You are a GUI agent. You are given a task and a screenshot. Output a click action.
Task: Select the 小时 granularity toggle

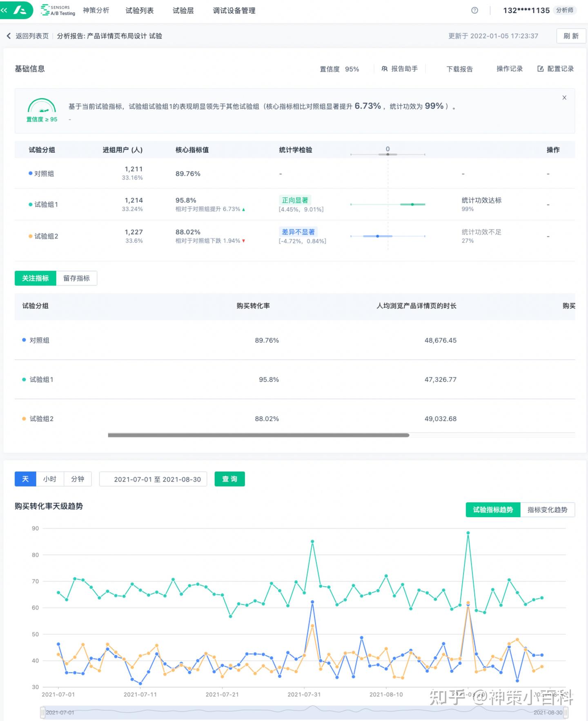pyautogui.click(x=50, y=479)
